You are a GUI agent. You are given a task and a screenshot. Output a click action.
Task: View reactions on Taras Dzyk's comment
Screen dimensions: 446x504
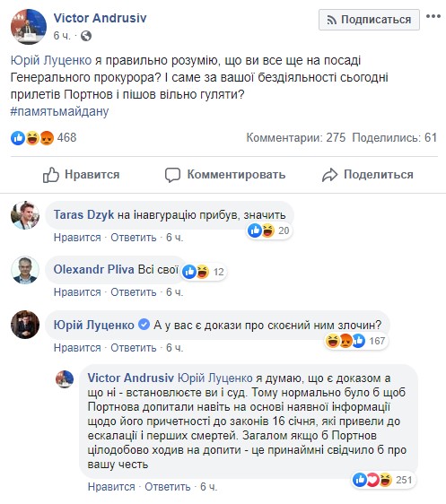coord(269,230)
